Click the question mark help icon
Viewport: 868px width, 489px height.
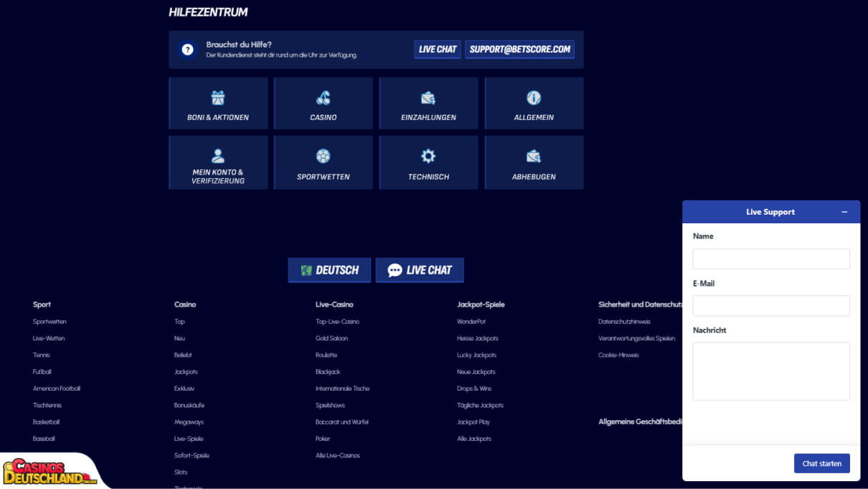tap(187, 50)
